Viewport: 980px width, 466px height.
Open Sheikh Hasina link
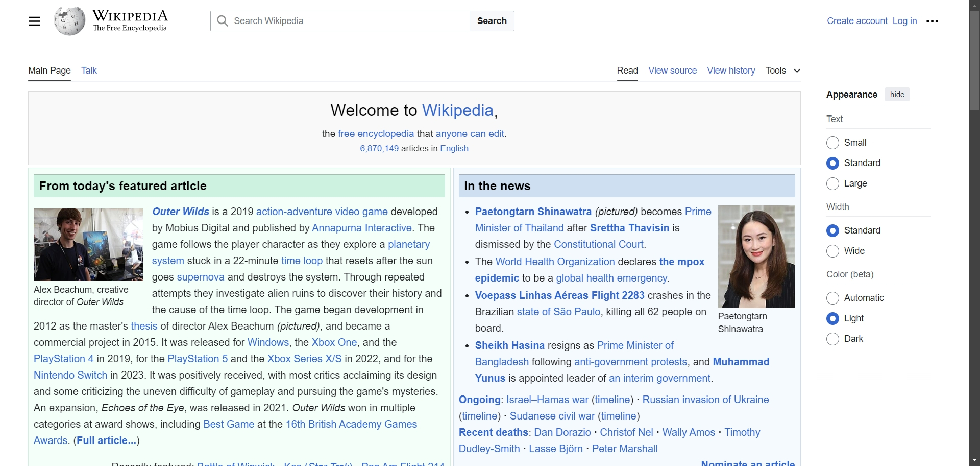point(510,345)
